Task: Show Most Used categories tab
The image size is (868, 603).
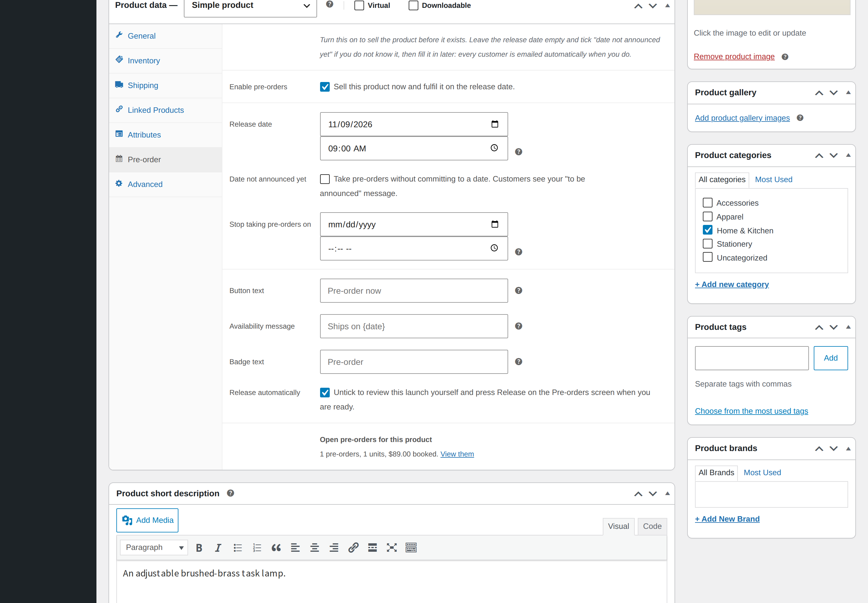Action: (774, 179)
